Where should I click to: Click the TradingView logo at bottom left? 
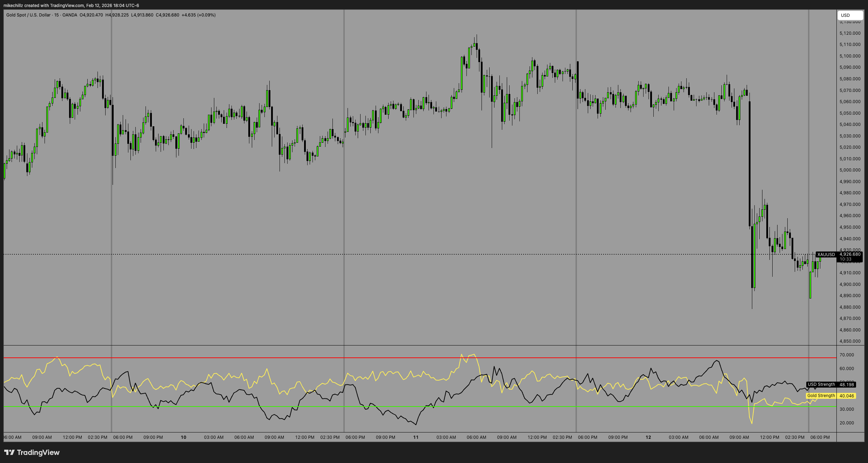pos(32,452)
